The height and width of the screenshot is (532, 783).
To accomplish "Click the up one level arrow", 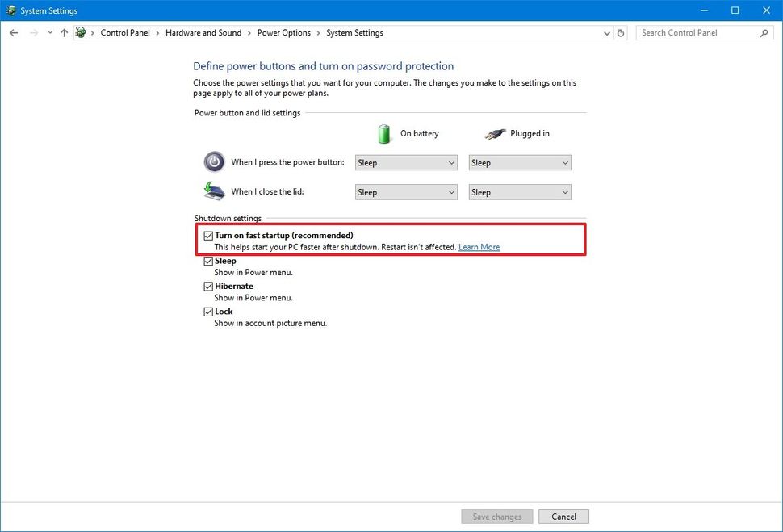I will [x=64, y=32].
